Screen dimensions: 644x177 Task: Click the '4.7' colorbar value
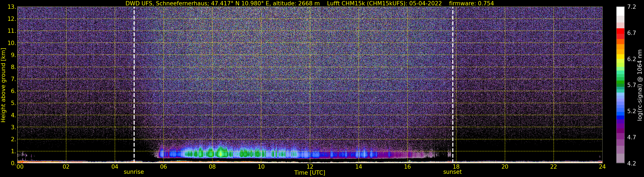tap(632, 137)
